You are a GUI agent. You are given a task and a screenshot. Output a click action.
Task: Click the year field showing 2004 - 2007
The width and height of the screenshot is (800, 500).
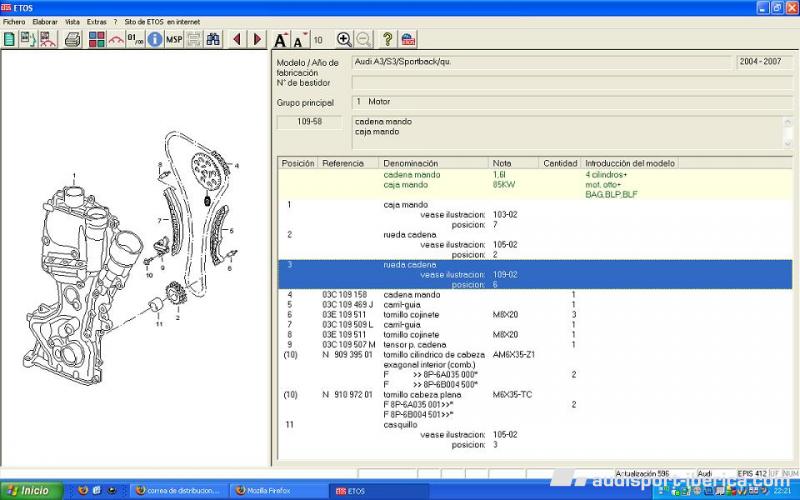[x=764, y=62]
